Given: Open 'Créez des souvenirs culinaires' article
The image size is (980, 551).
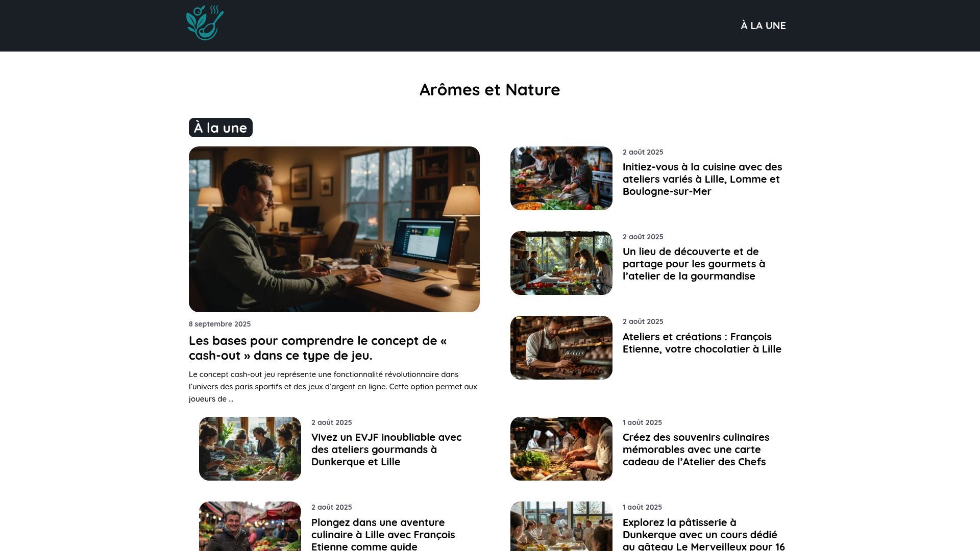Looking at the screenshot, I should pos(696,449).
